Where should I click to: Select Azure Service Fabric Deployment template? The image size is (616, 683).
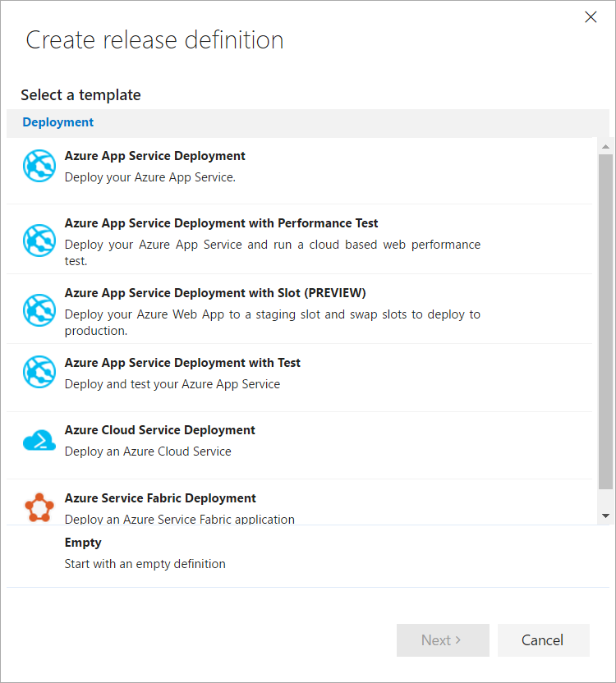point(160,498)
